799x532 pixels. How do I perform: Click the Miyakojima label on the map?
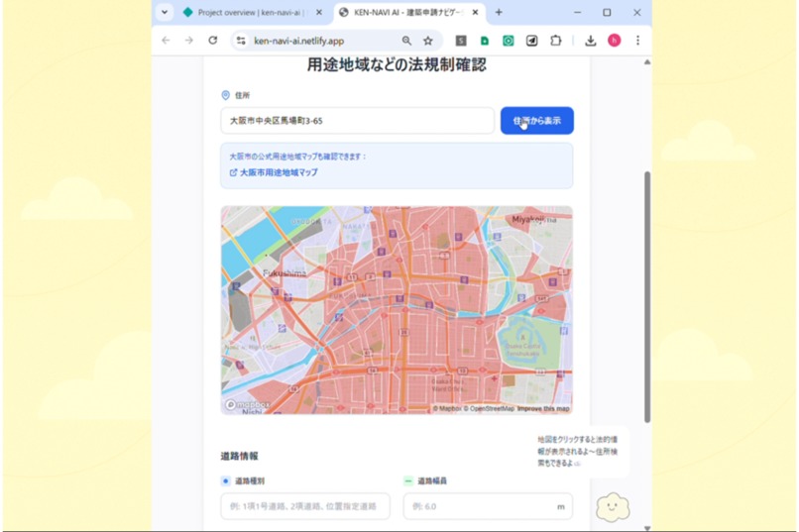click(534, 219)
